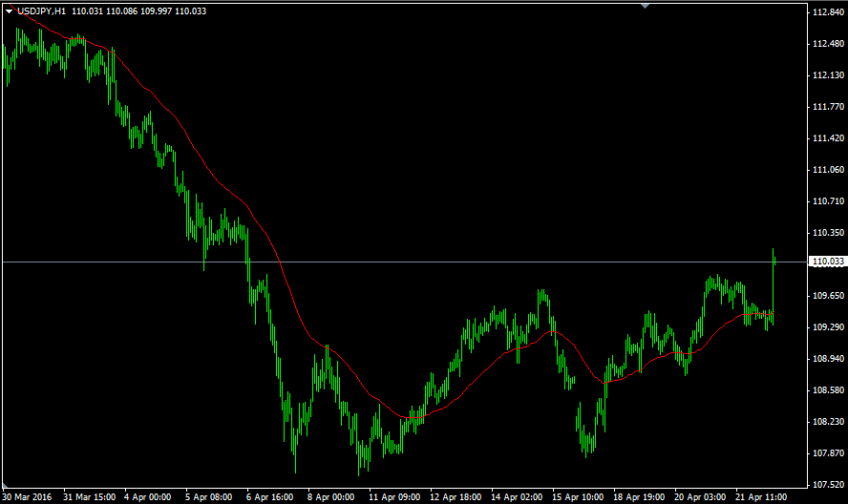
Task: Click the 21 Apr 11:00 time label
Action: coord(761,497)
